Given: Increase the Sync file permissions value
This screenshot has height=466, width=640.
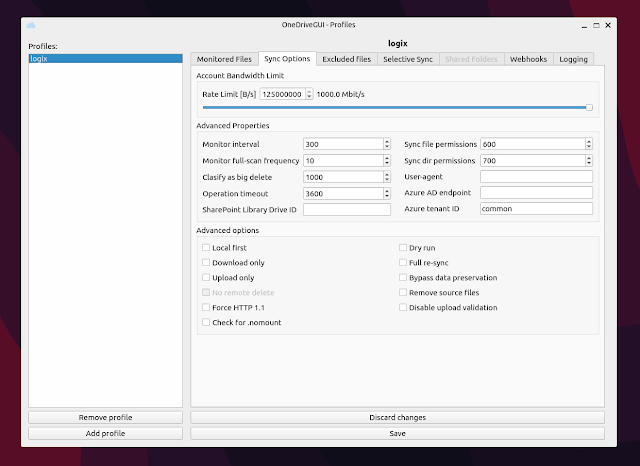Looking at the screenshot, I should tap(588, 141).
